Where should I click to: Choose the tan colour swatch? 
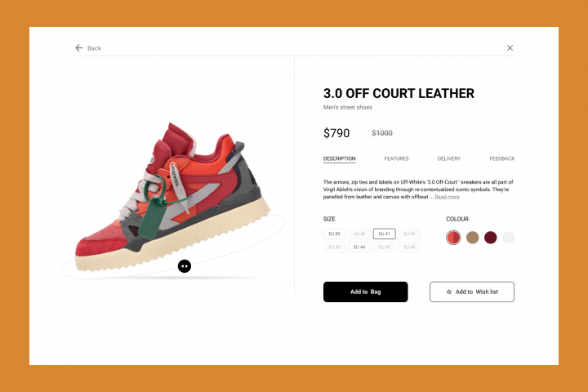click(x=472, y=238)
